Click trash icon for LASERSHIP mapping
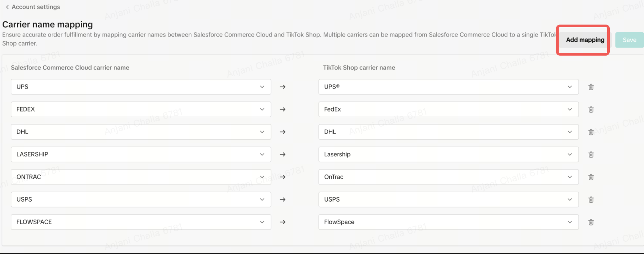The image size is (644, 254). [591, 154]
